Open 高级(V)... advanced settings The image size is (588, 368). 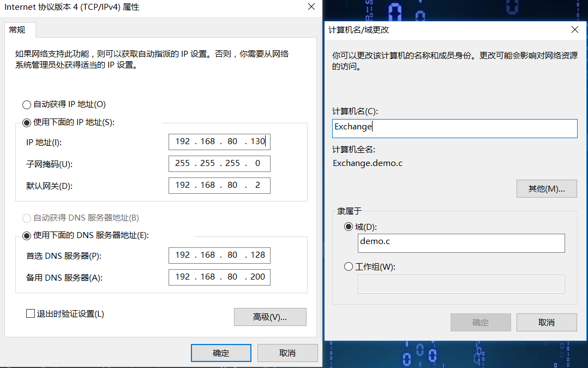pyautogui.click(x=270, y=317)
